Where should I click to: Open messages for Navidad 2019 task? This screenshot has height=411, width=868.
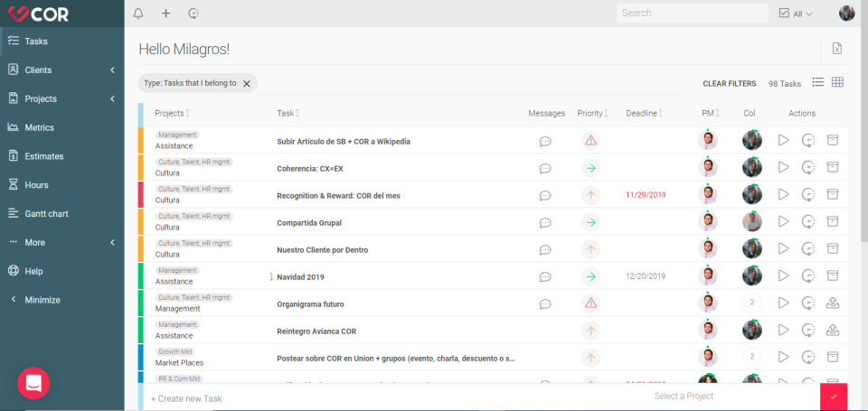[544, 276]
